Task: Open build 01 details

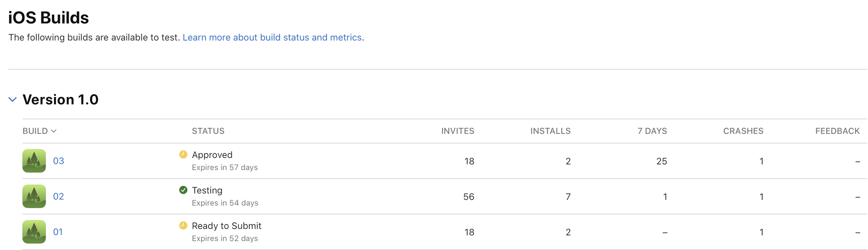Action: point(58,232)
